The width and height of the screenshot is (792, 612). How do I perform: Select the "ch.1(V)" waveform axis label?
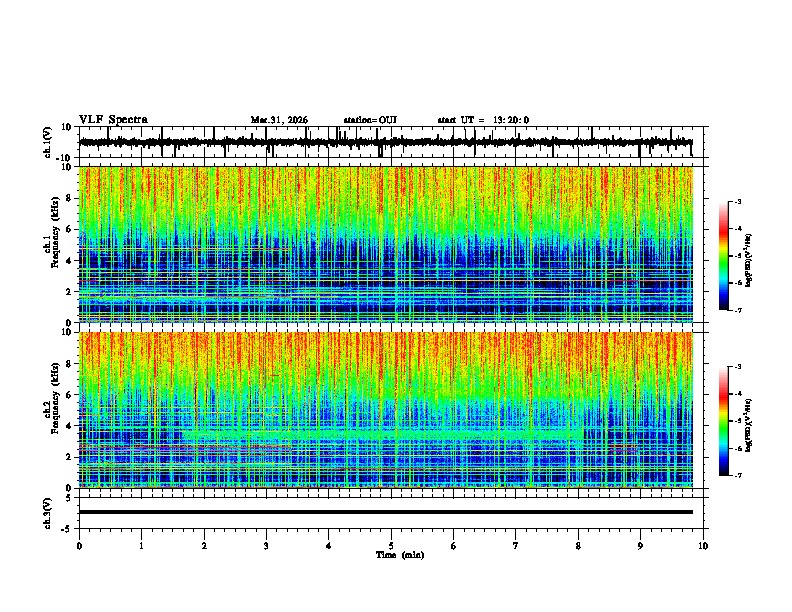pos(48,142)
